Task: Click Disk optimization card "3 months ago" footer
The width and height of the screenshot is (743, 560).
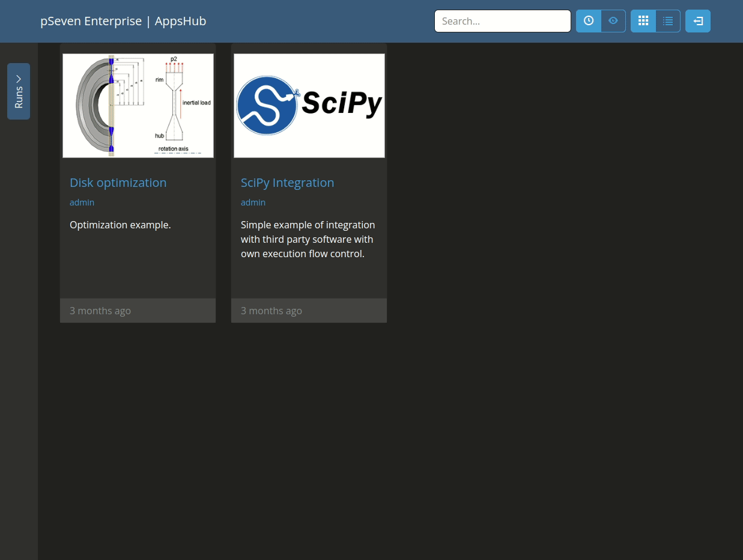Action: (x=100, y=311)
